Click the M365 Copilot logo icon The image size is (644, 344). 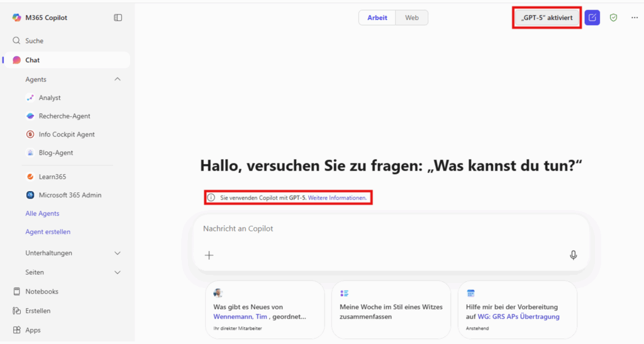(x=16, y=17)
